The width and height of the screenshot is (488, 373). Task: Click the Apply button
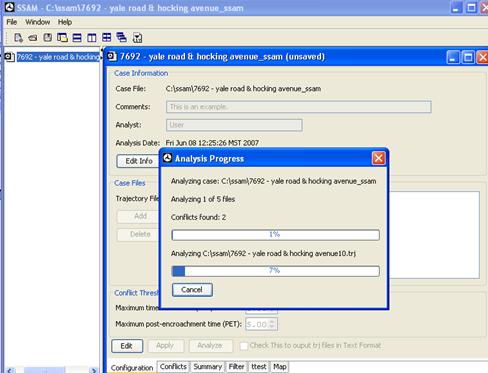click(165, 346)
